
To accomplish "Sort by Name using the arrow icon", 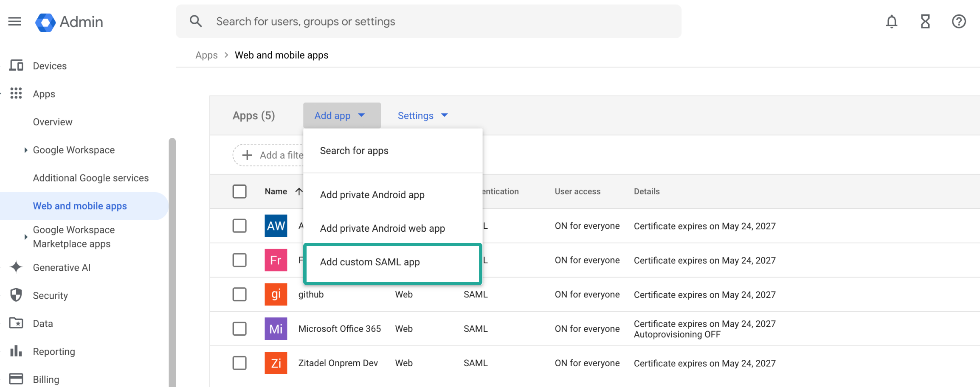I will coord(299,191).
